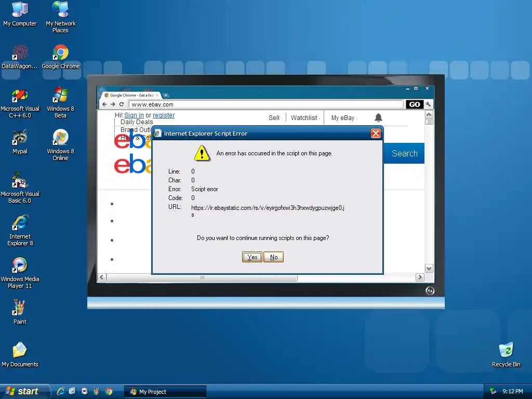Click the www.ebay.com address field

(265, 104)
